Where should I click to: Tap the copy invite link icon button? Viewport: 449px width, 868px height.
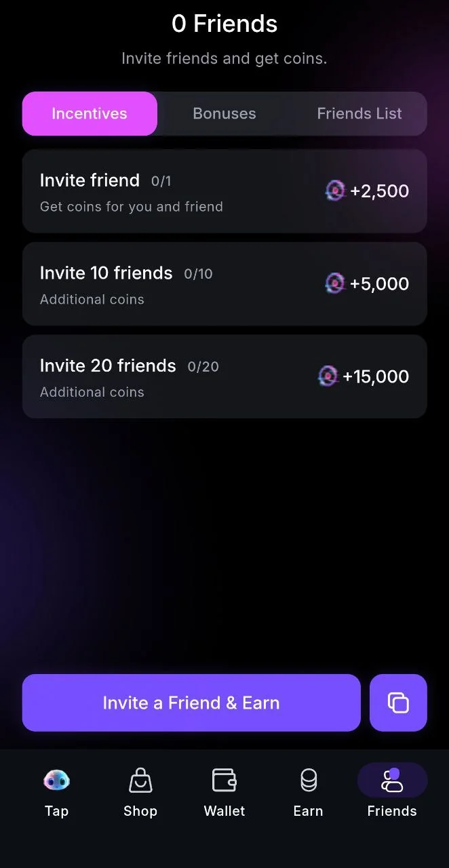pos(398,703)
